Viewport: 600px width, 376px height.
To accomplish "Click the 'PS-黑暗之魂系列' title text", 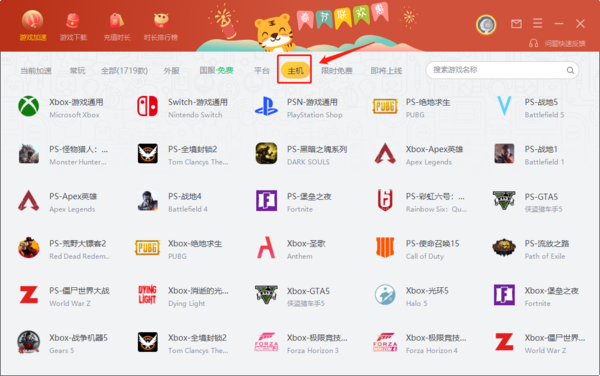I will 317,149.
